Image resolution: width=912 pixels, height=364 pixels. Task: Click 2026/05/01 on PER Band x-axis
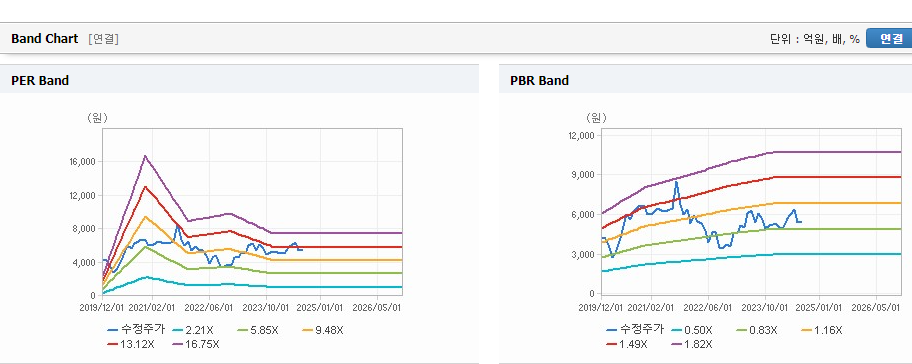click(x=377, y=307)
